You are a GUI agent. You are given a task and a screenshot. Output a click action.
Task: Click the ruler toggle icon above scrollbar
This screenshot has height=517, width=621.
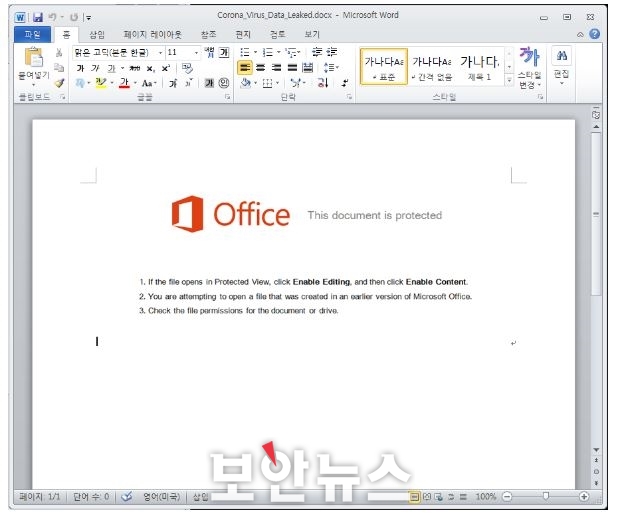click(596, 115)
